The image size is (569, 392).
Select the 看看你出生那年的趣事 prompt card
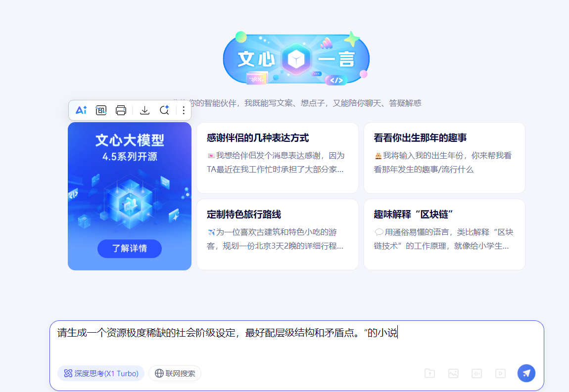(x=444, y=158)
